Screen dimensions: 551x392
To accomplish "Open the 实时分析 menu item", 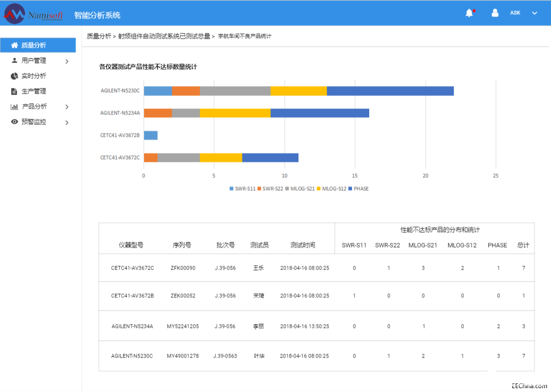I will 34,76.
